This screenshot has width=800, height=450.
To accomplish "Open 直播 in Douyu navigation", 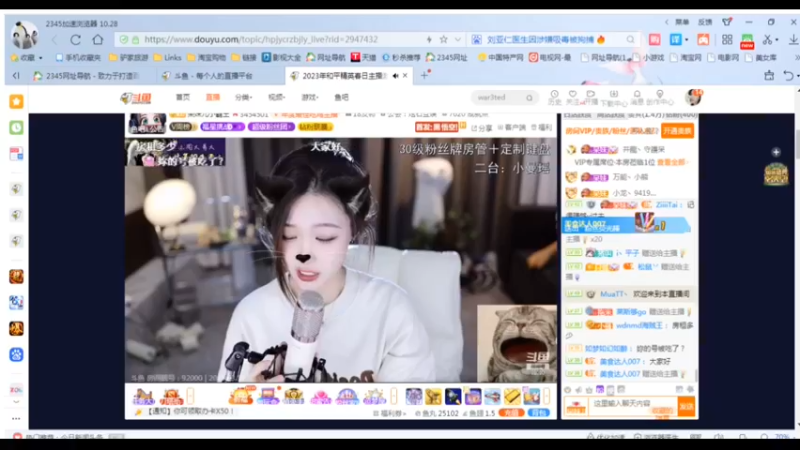I will [x=213, y=97].
